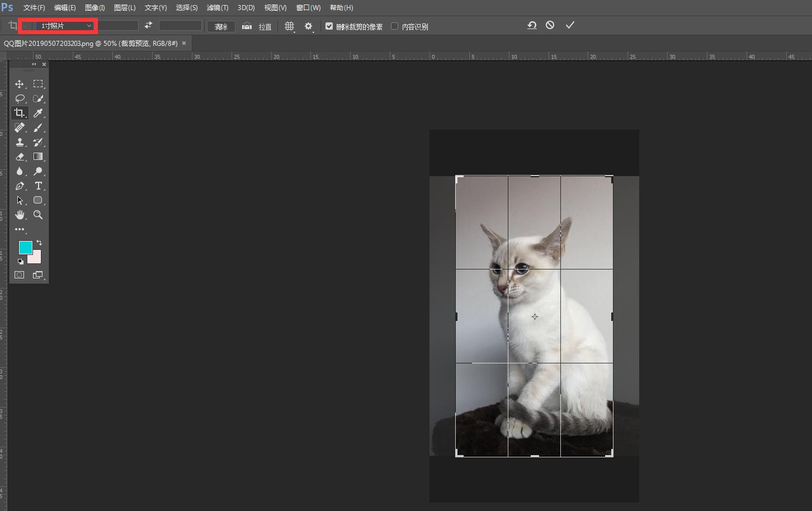
Task: Select the Eraser tool
Action: tap(20, 157)
